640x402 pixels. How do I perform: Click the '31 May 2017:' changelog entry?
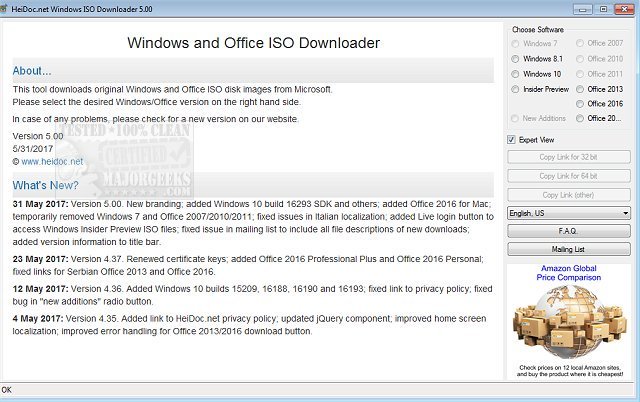(40, 204)
